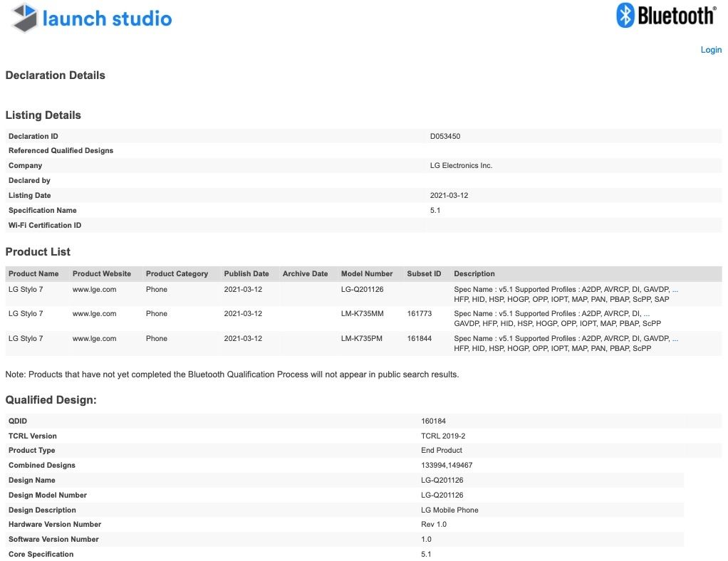Expand description ellipsis for LG-Q201126 row

[x=675, y=289]
